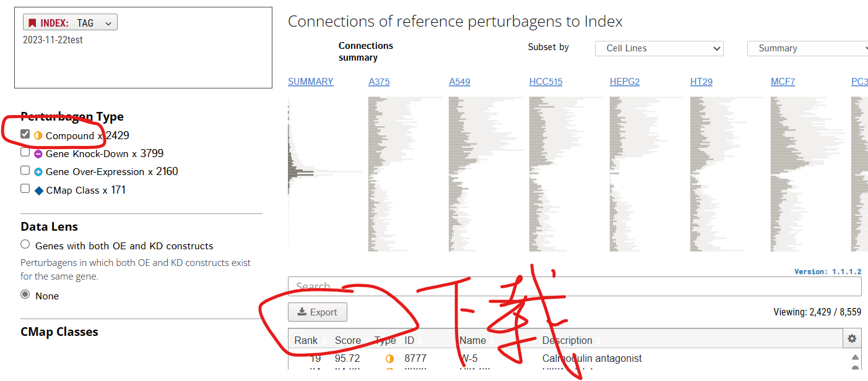868x381 pixels.
Task: Click the purple Gene Knock-Down icon
Action: tap(38, 154)
